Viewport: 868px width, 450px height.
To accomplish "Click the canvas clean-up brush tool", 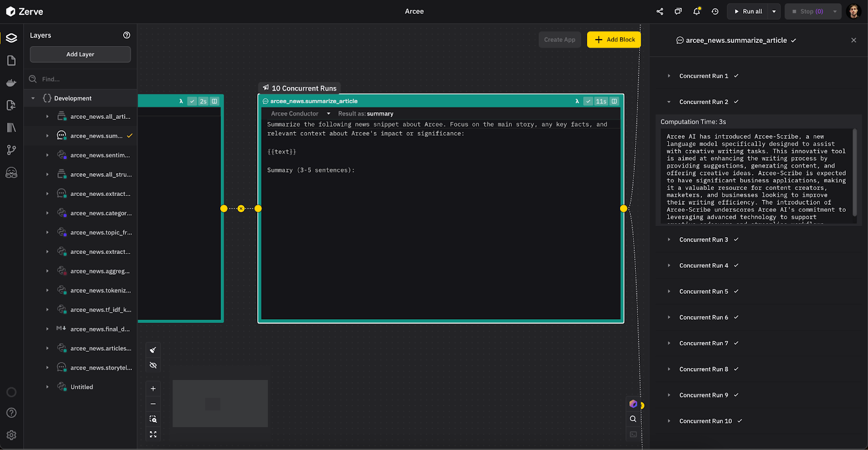I will coord(153,350).
